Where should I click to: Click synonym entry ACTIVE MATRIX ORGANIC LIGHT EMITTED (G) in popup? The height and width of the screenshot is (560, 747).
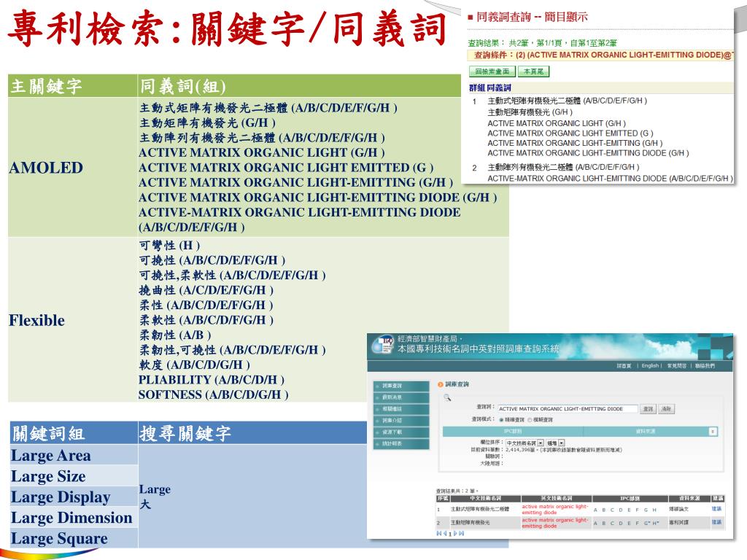(570, 133)
